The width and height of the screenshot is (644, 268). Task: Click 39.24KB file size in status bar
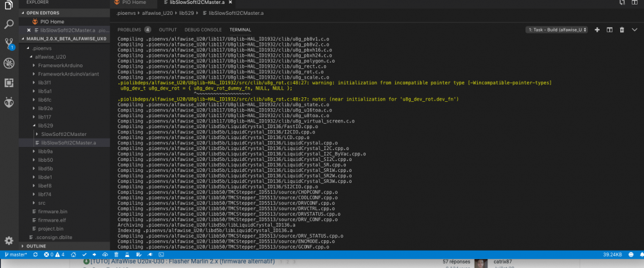[612, 255]
